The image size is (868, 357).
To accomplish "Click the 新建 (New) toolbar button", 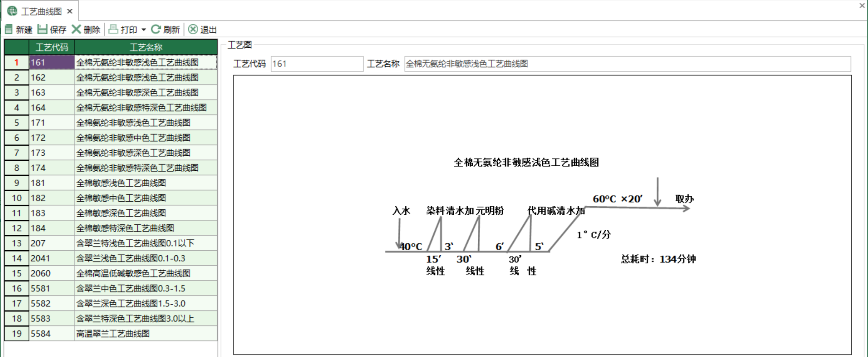I will (x=18, y=29).
